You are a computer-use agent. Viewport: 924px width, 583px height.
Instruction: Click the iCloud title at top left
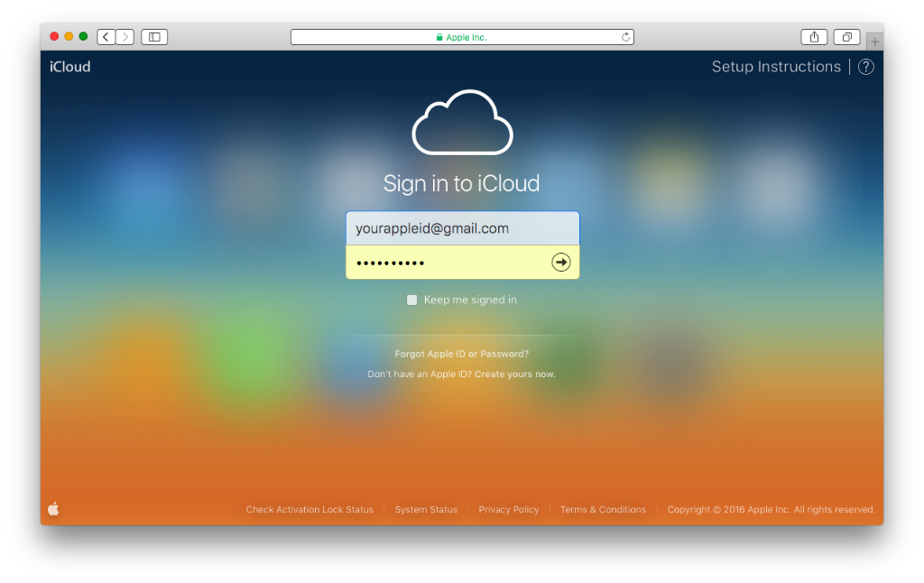coord(70,67)
